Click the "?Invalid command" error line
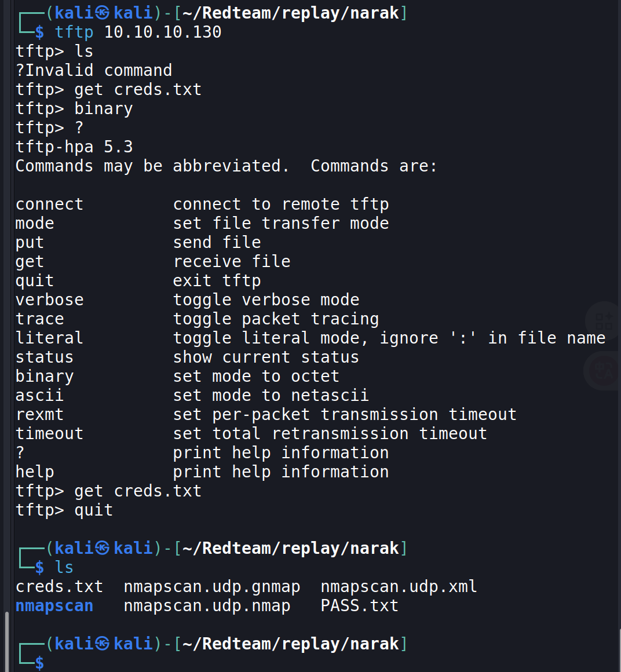 point(94,71)
